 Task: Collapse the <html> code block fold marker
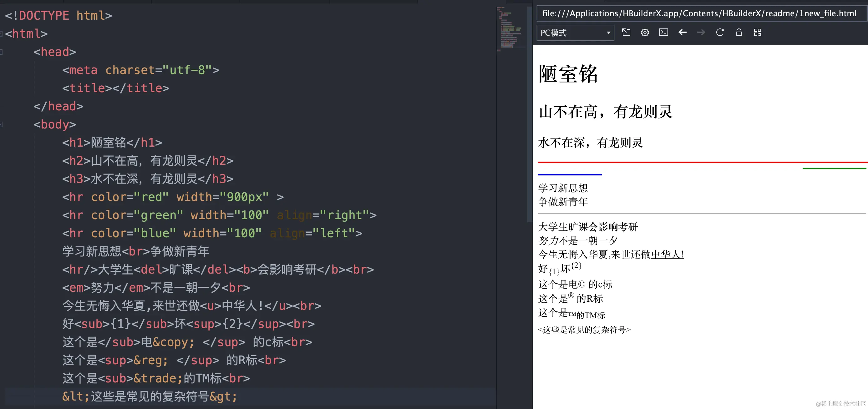[x=2, y=33]
